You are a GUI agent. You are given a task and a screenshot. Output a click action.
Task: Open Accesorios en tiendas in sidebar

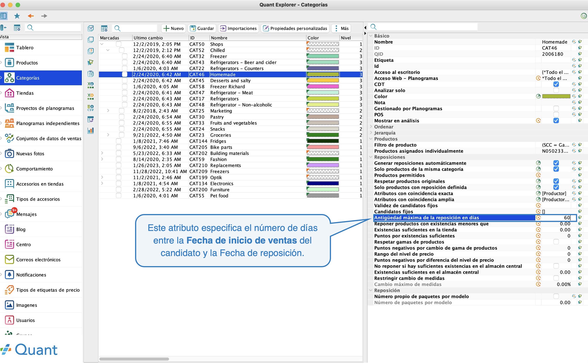coord(41,184)
